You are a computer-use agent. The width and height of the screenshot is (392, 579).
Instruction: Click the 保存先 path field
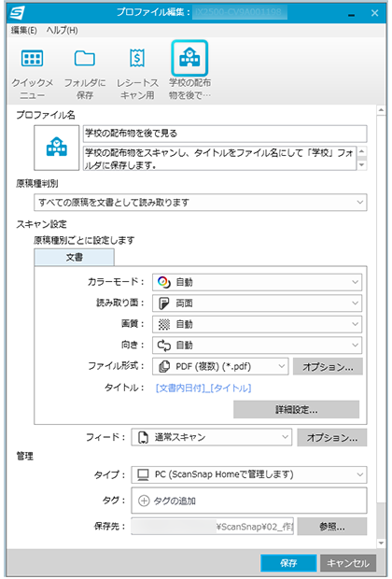pos(212,526)
